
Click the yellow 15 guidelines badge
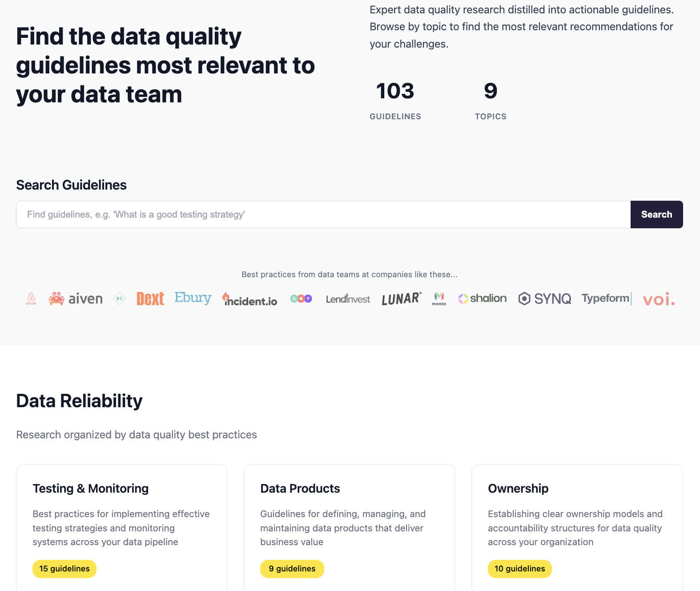point(64,569)
